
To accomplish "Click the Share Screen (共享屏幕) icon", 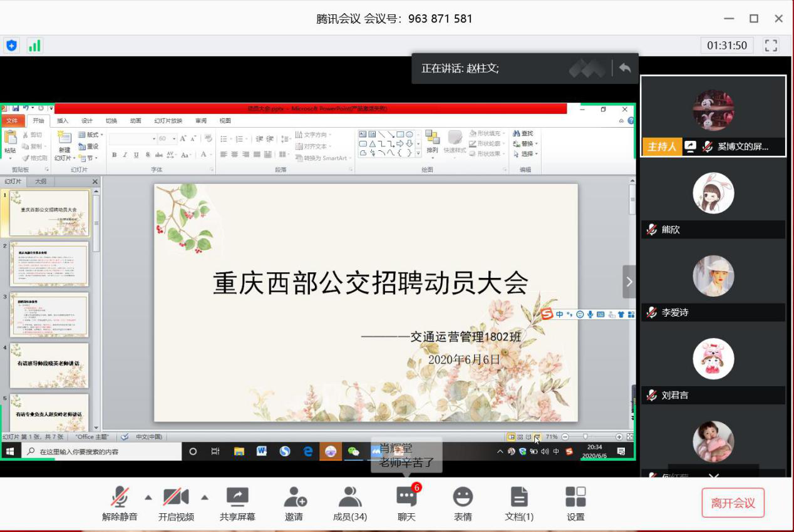I will click(x=237, y=498).
